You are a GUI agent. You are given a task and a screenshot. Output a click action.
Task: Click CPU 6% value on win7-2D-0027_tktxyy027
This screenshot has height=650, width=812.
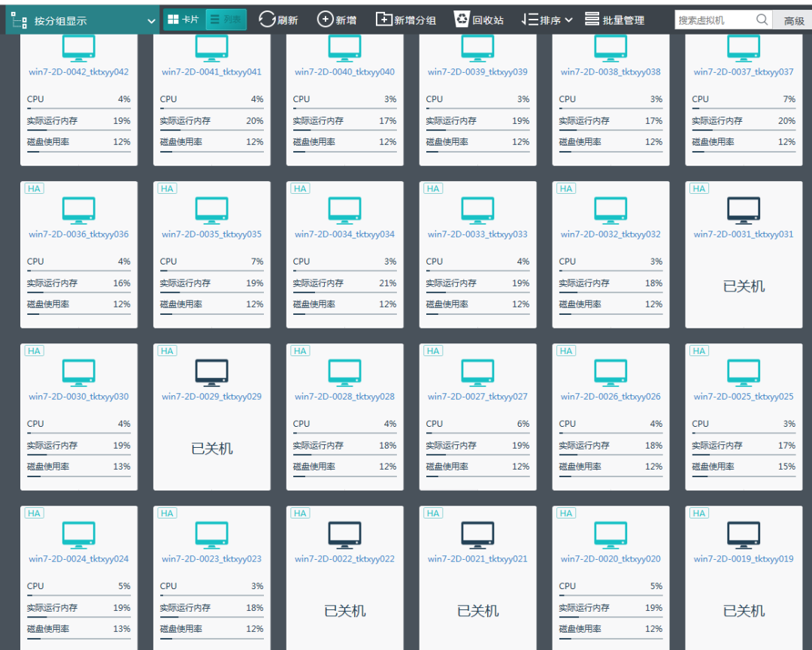tap(523, 424)
